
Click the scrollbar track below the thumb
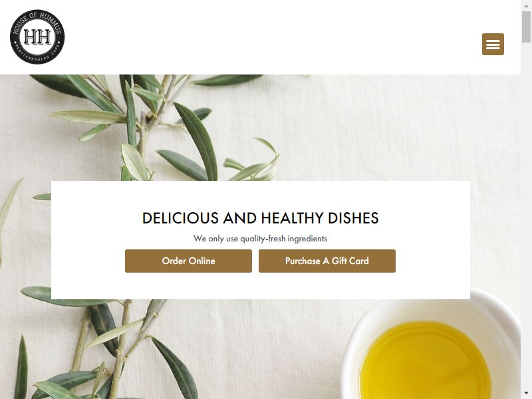point(526,217)
